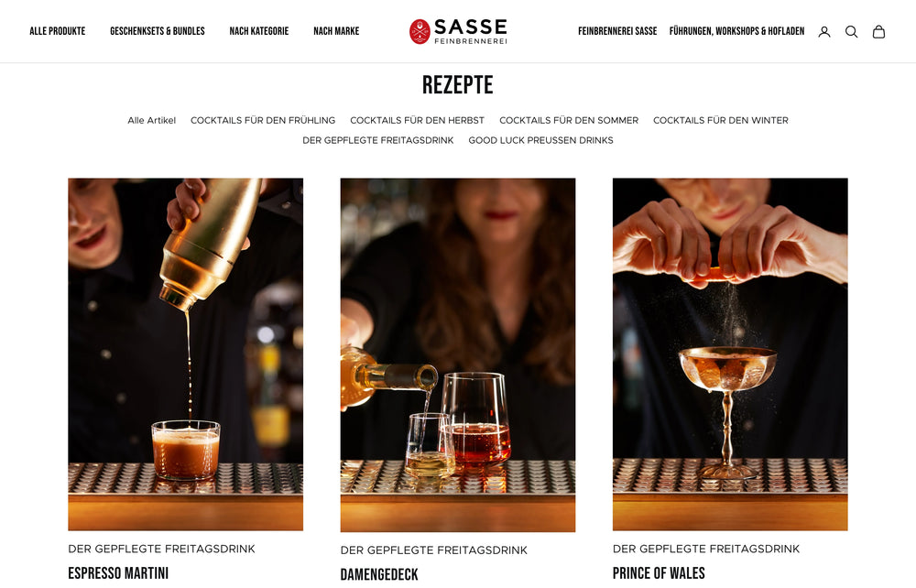Open the search magnifier icon
The height and width of the screenshot is (588, 916).
852,31
